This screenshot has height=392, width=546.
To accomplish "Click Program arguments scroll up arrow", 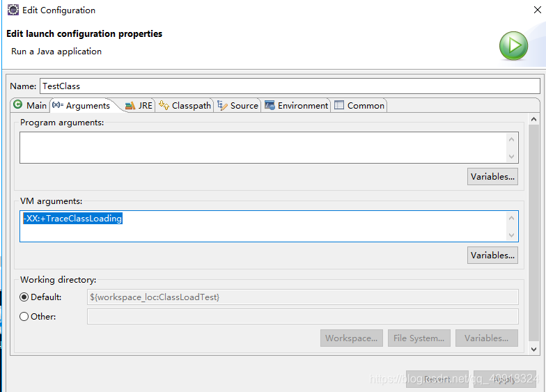I will (x=511, y=139).
